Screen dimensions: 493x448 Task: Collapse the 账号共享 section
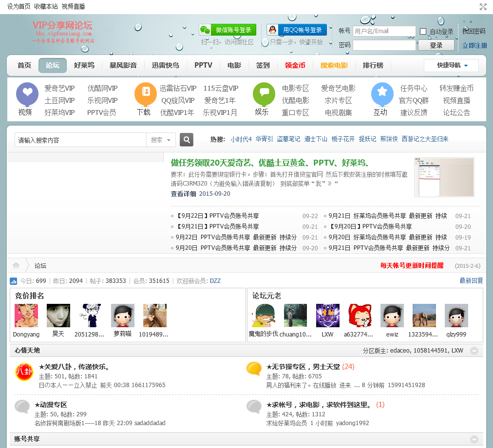tap(474, 439)
